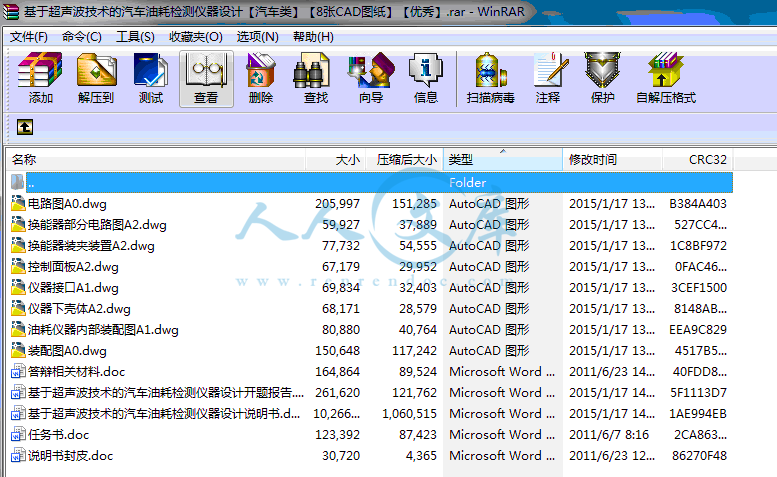Click packed size value 4,365

421,455
